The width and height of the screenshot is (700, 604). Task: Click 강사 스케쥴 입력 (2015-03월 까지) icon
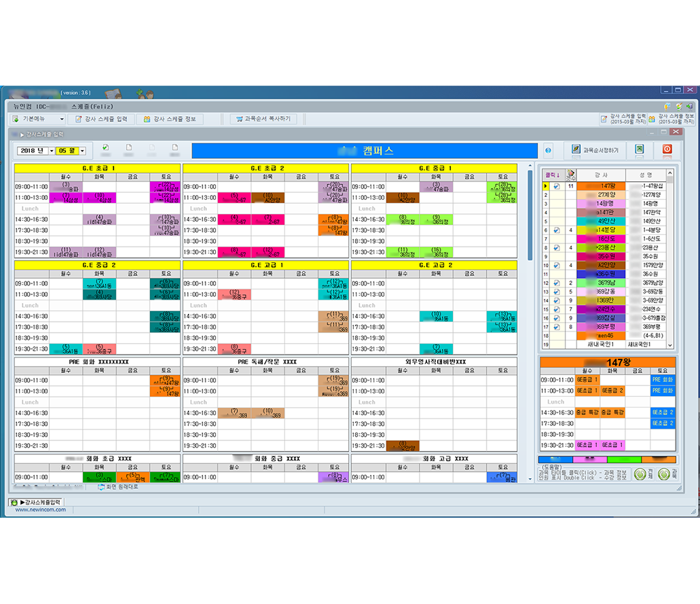point(604,119)
